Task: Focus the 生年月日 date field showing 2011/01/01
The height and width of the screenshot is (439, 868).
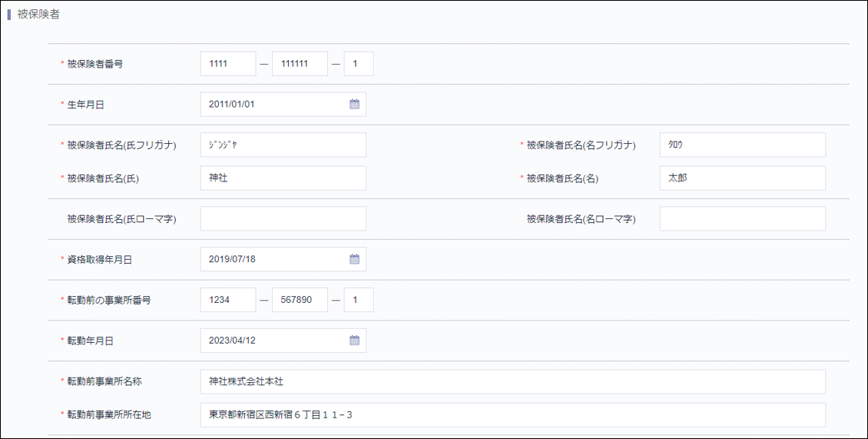Action: [x=273, y=105]
